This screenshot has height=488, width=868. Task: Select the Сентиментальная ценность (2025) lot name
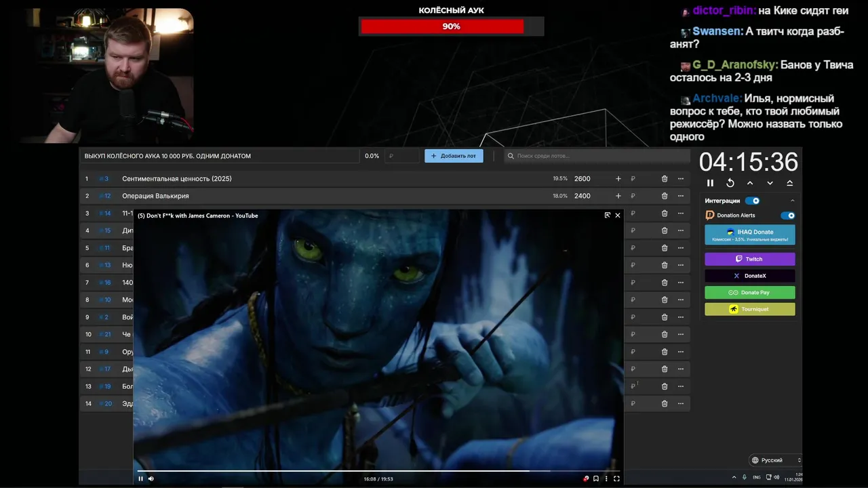[x=177, y=179]
